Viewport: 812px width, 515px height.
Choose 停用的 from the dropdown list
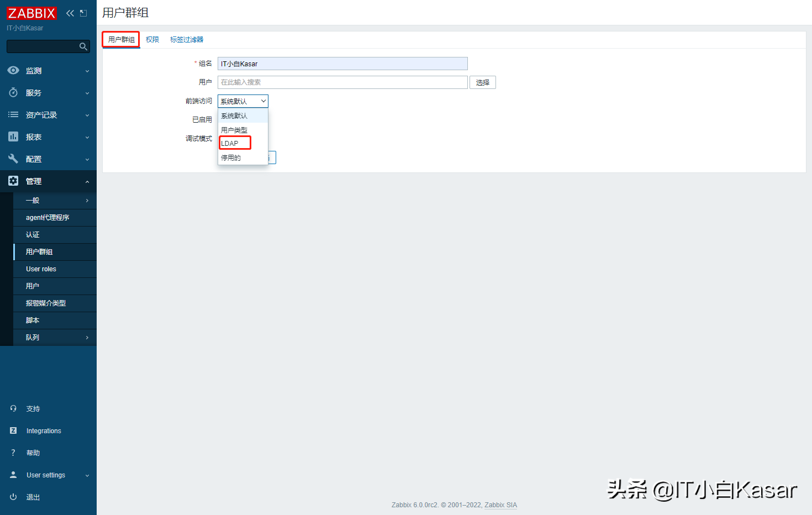243,157
